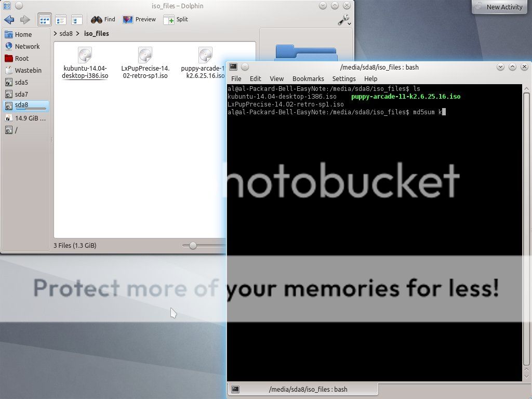Select sda8 device in sidebar

point(26,106)
